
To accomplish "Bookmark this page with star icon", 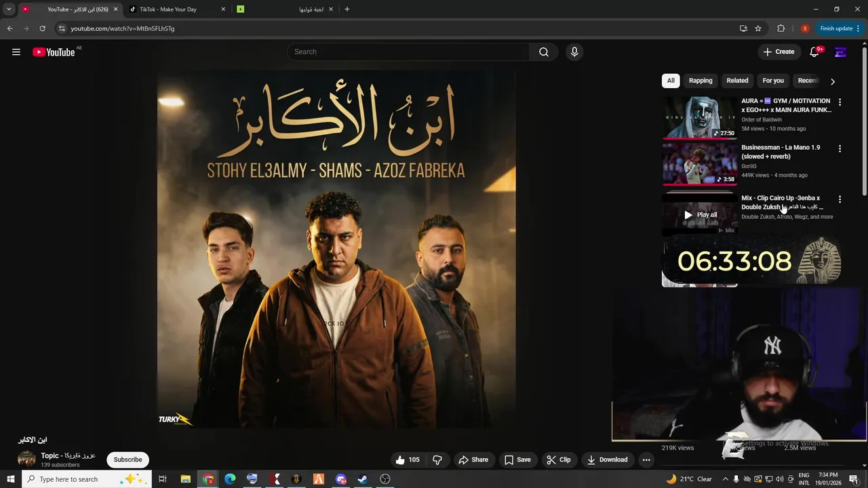I will [x=758, y=28].
